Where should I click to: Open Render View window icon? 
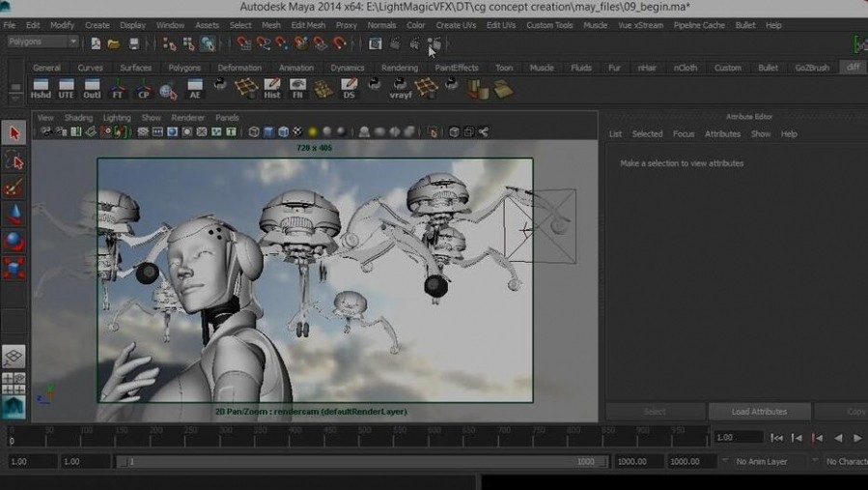click(x=376, y=43)
